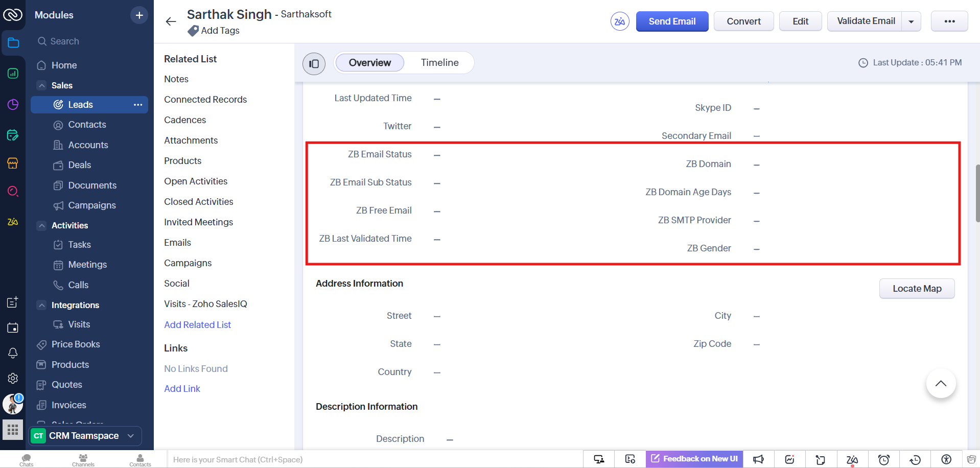Click the back arrow beside Sarthak Singh
This screenshot has width=980, height=468.
(171, 21)
